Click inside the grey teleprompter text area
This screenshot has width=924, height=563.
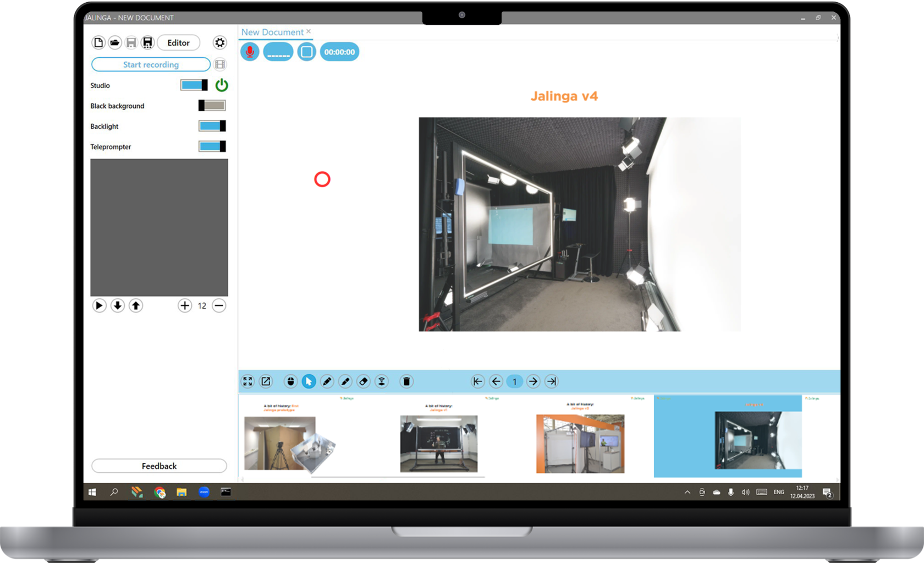pyautogui.click(x=159, y=227)
